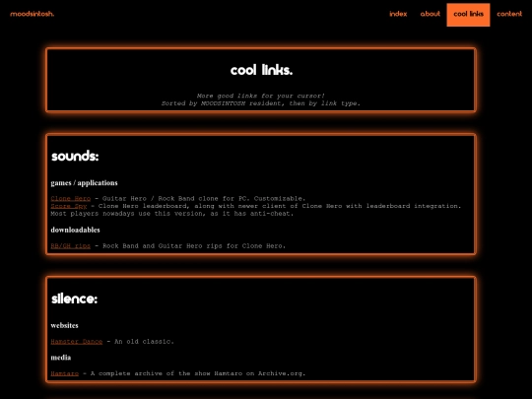Click the 'websites' subheading
The image size is (532, 399).
[64, 325]
